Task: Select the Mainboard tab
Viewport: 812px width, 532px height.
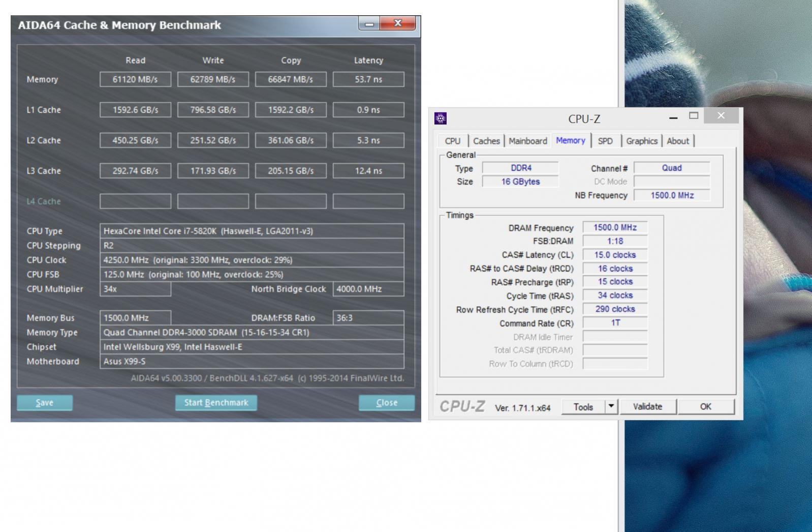Action: click(x=528, y=141)
